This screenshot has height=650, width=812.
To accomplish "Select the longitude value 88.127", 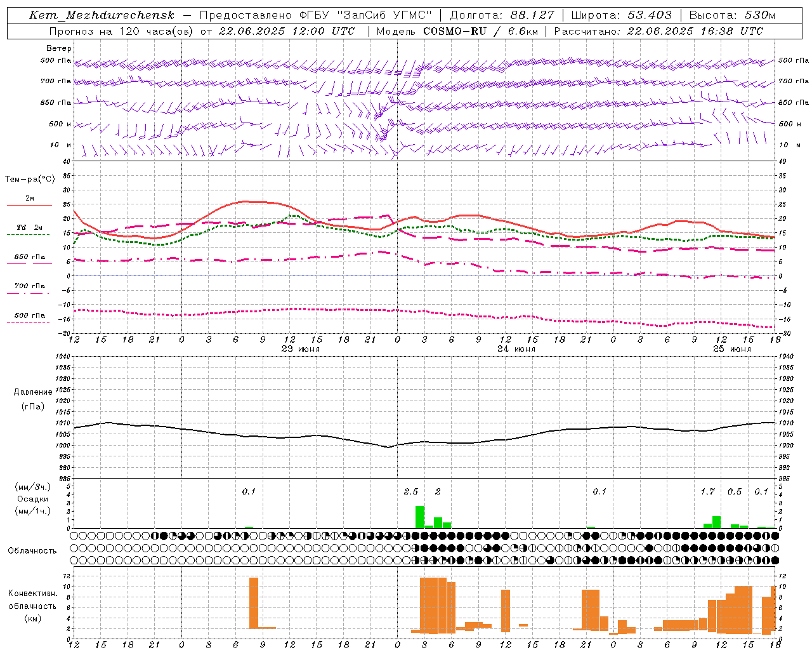I will point(532,15).
